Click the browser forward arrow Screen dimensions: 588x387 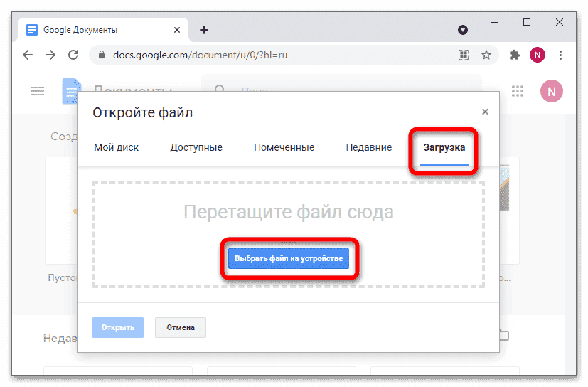point(50,55)
